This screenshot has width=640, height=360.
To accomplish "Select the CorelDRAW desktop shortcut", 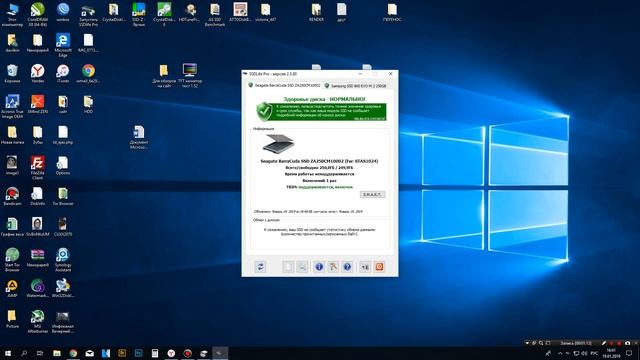I will pyautogui.click(x=38, y=14).
